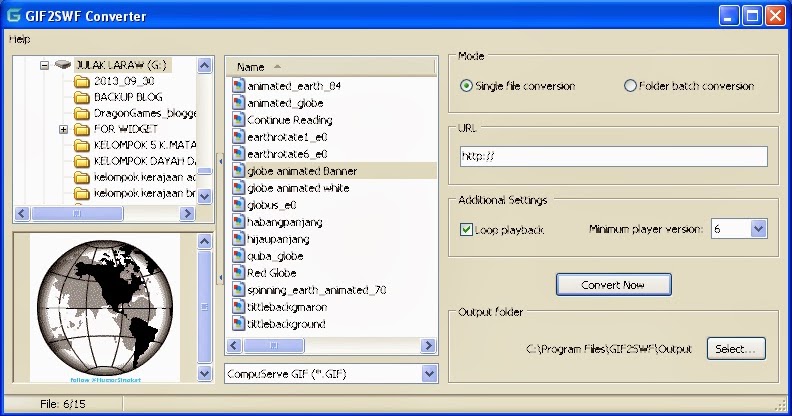Click the 'File: 6/15' status bar entry
The height and width of the screenshot is (416, 792).
[63, 404]
